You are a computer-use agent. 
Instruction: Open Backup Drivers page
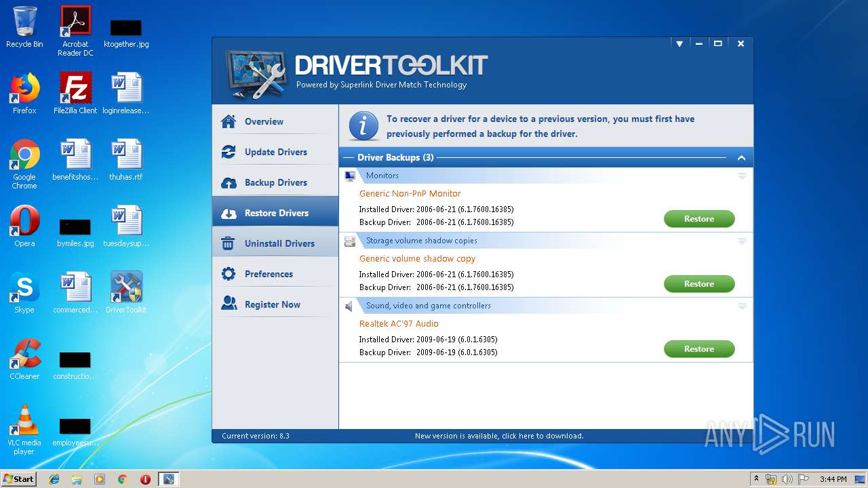pyautogui.click(x=275, y=182)
